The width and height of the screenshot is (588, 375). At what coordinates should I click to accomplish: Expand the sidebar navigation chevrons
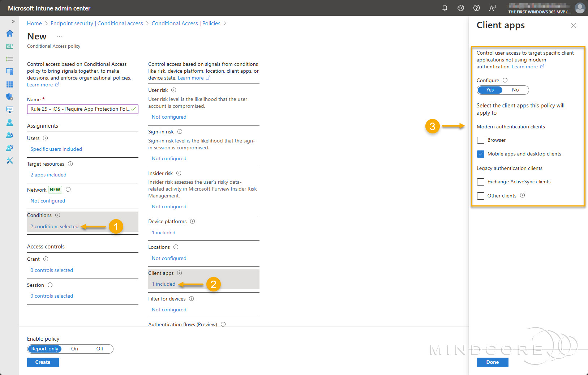(x=13, y=21)
